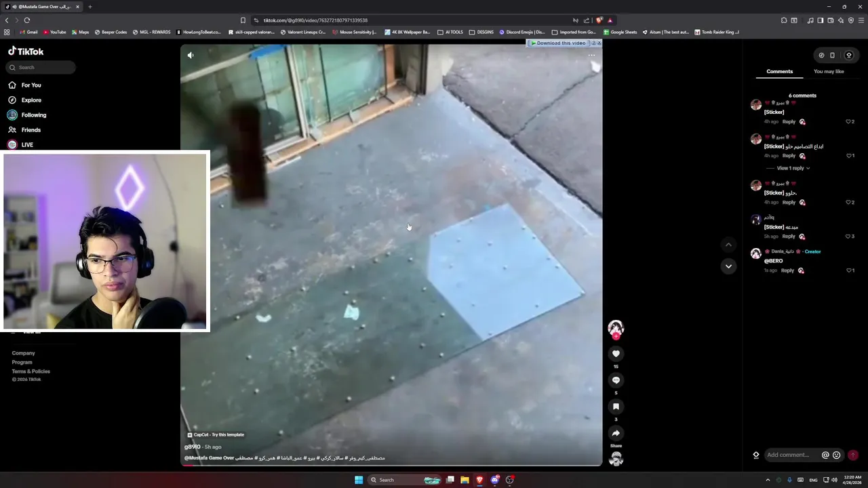Image resolution: width=868 pixels, height=488 pixels.
Task: Like the video with heart icon
Action: click(x=616, y=354)
